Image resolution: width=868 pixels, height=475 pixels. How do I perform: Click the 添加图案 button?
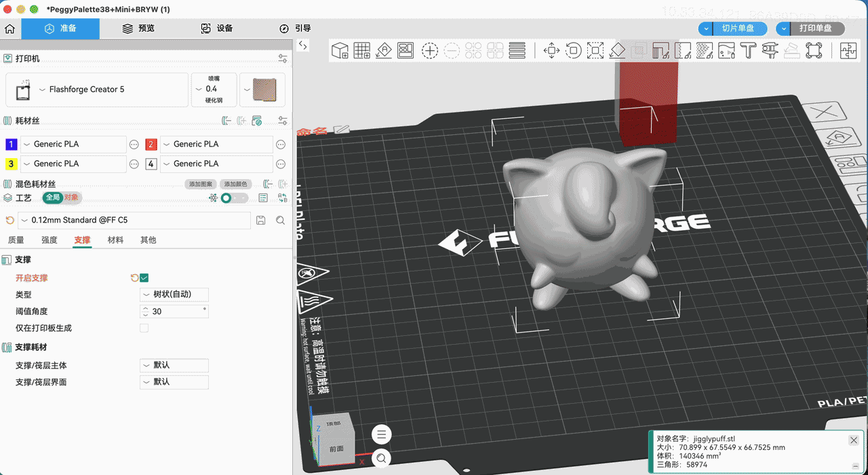201,185
